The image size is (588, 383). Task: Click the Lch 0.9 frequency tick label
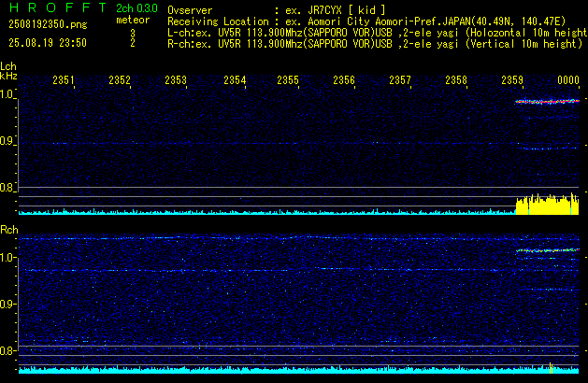click(7, 141)
